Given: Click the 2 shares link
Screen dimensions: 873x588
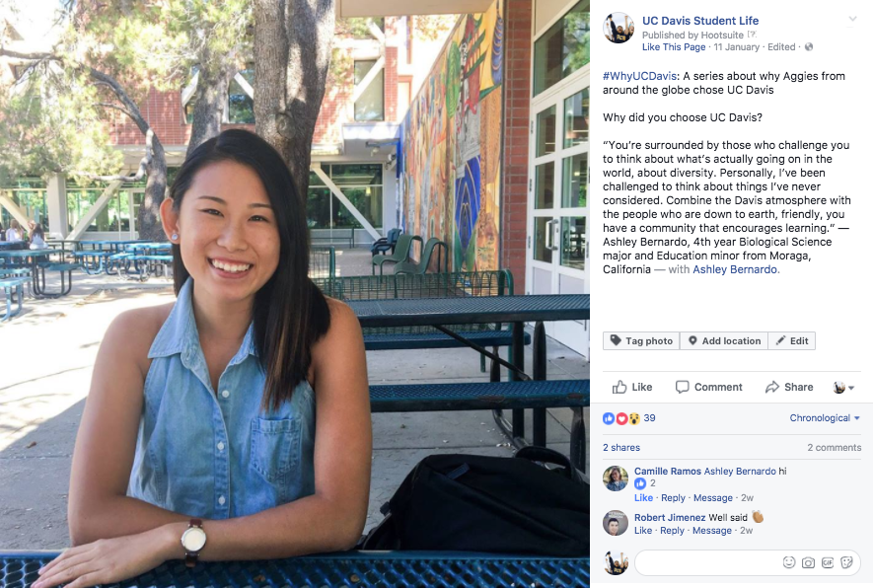Looking at the screenshot, I should click(621, 448).
